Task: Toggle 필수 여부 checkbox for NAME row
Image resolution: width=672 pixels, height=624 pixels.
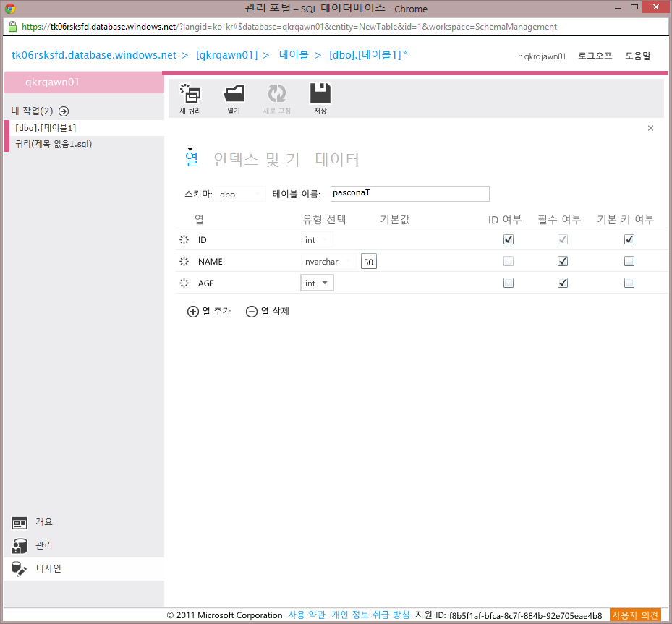Action: pyautogui.click(x=563, y=261)
